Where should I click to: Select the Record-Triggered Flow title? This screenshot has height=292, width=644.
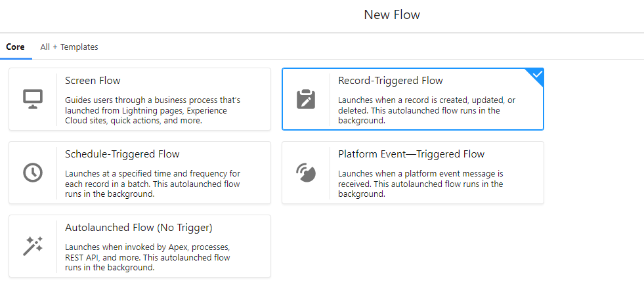click(391, 81)
